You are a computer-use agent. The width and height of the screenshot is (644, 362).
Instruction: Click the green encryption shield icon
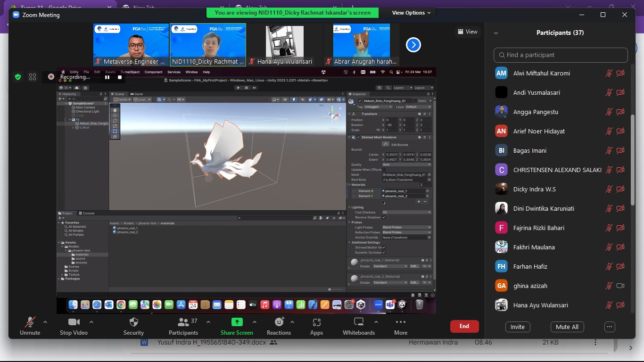coord(18,77)
